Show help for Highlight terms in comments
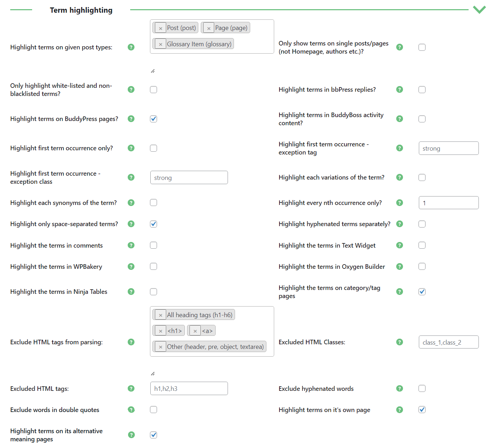The width and height of the screenshot is (494, 448). (x=131, y=245)
